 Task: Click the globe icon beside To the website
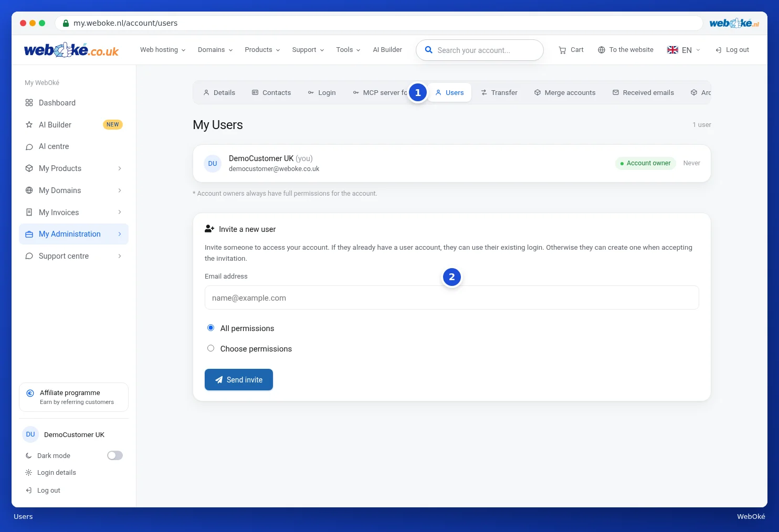pos(602,50)
